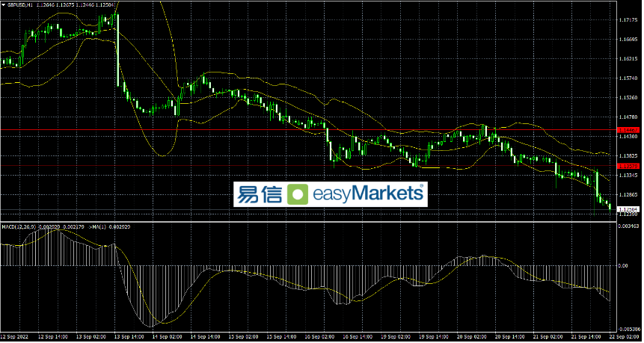The width and height of the screenshot is (644, 343).
Task: Click the GBPUSD,H1 chart title
Action: (19, 4)
